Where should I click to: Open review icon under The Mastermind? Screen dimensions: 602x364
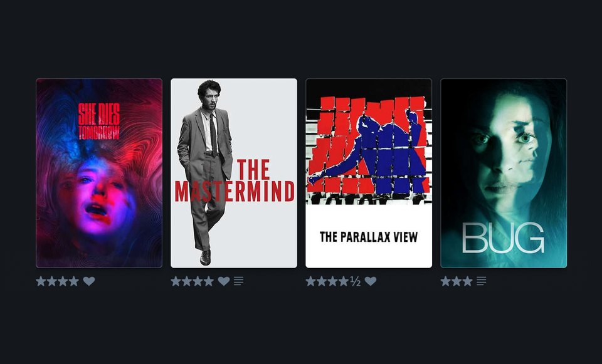pos(238,281)
